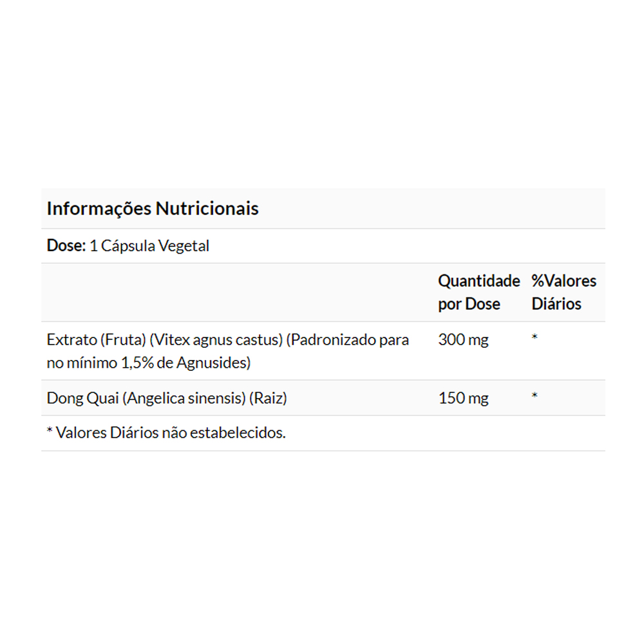Click the "1,5%" percentage value

[137, 363]
